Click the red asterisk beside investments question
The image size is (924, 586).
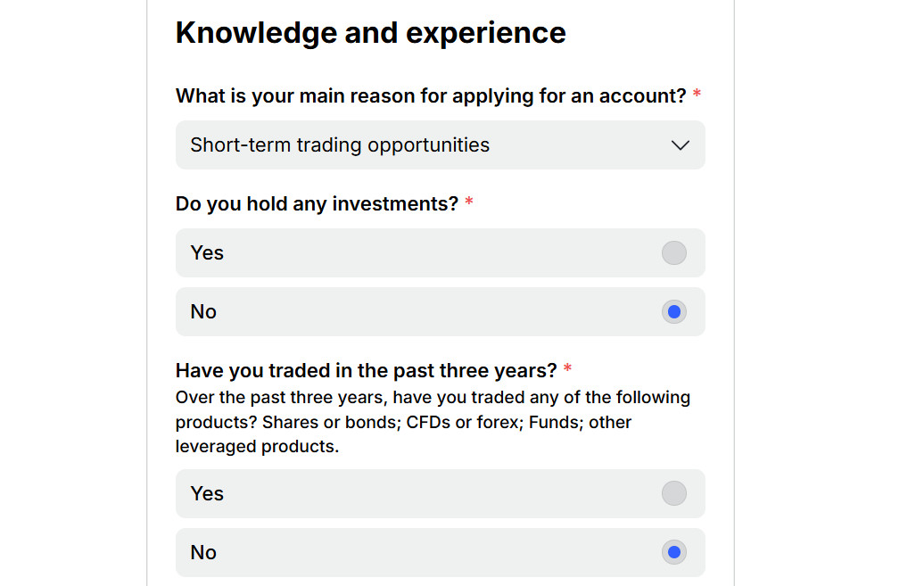click(469, 203)
